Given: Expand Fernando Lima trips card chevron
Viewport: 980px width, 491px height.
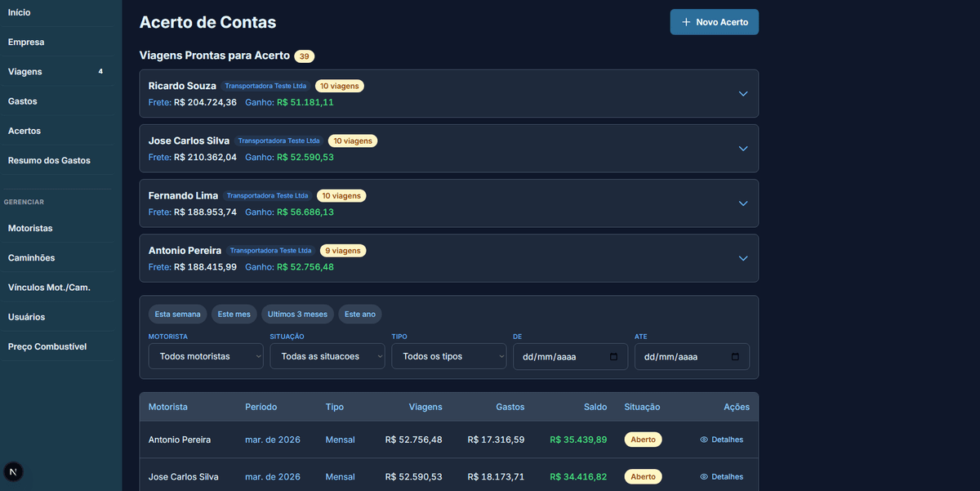Looking at the screenshot, I should 743,203.
